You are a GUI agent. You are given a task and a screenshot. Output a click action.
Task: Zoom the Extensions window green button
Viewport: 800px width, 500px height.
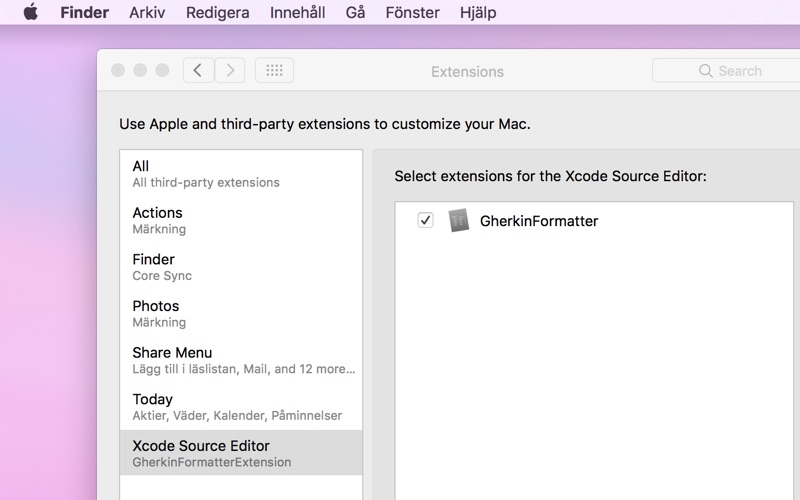(x=162, y=70)
